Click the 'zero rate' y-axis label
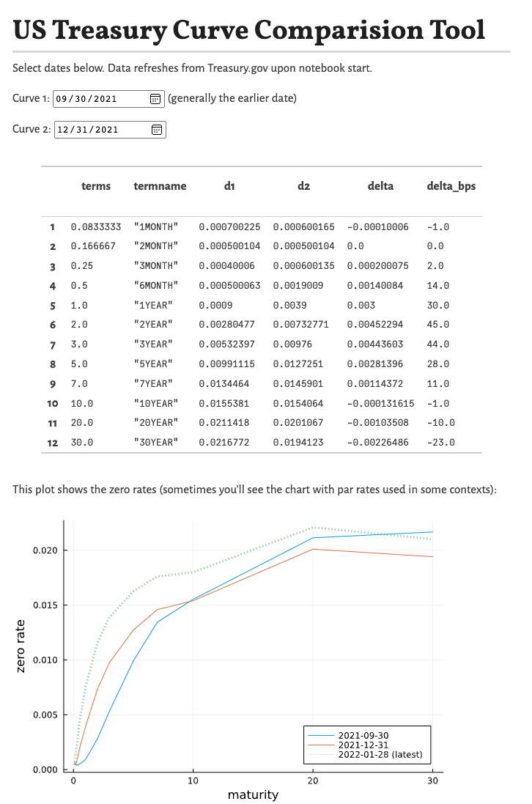The width and height of the screenshot is (532, 804). pos(21,644)
